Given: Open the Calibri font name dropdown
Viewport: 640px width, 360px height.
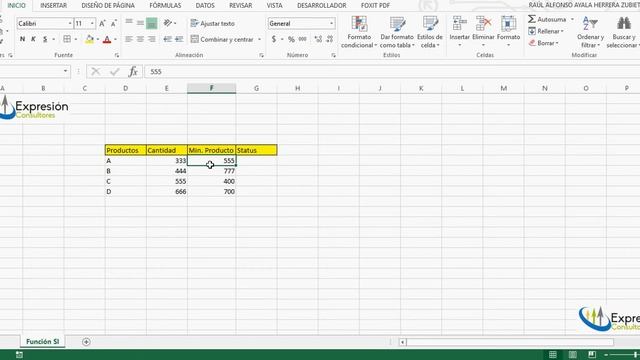Looking at the screenshot, I should coord(70,24).
